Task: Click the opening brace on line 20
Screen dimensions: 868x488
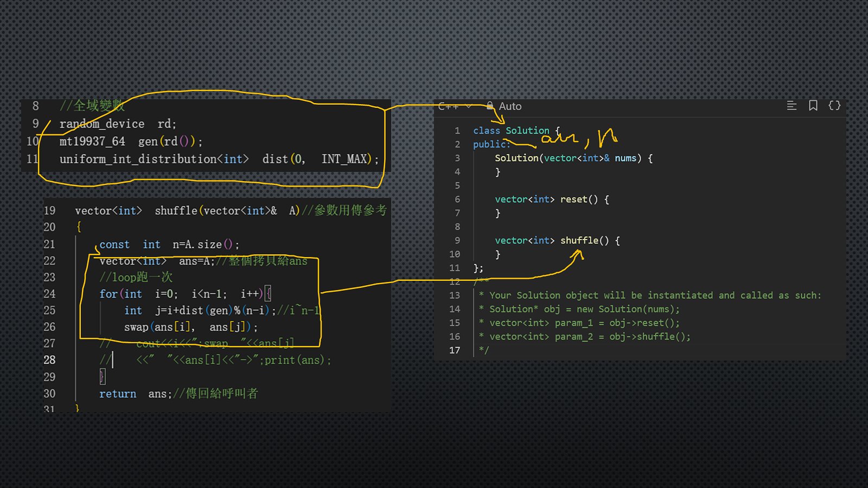Action: (79, 227)
